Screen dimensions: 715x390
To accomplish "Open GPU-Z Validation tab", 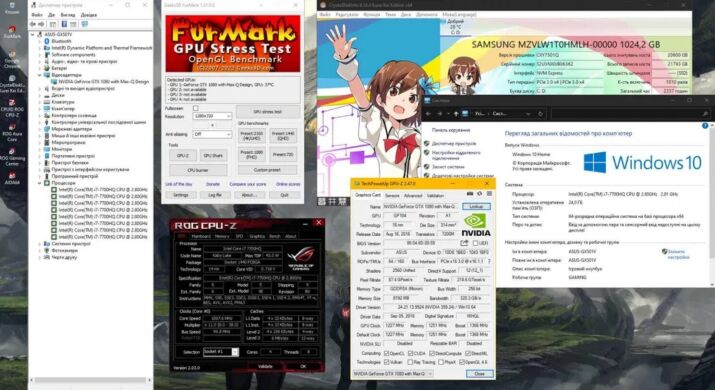I will pyautogui.click(x=435, y=195).
